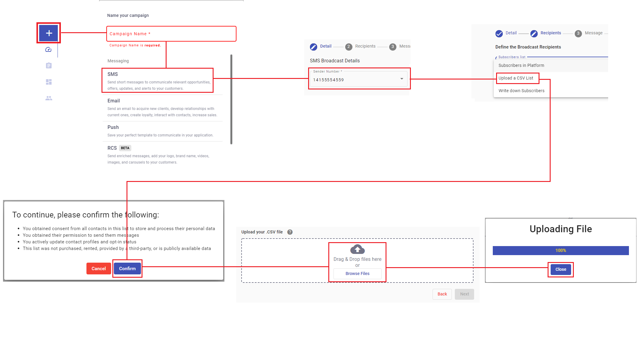The width and height of the screenshot is (644, 353).
Task: Click the help question mark near CSV upload
Action: coord(290,232)
